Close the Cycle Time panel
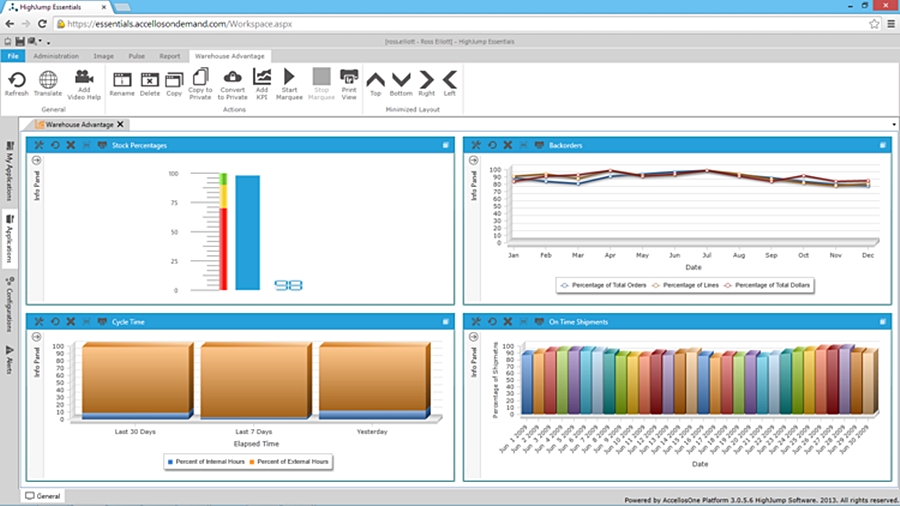The width and height of the screenshot is (900, 506). click(x=71, y=322)
